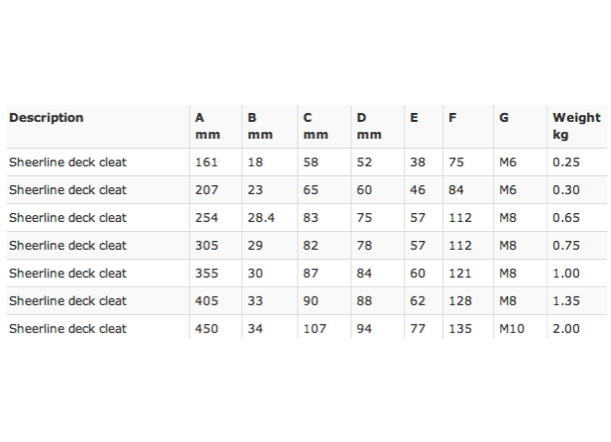Screen dimensions: 611x442
Task: Click Sheerline deck cleat in 161 row
Action: point(68,162)
